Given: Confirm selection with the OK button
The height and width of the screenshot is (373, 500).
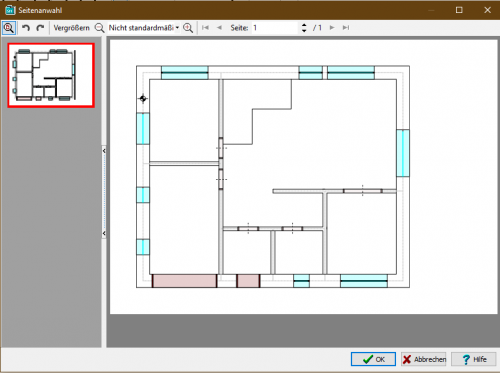Looking at the screenshot, I should (x=373, y=359).
